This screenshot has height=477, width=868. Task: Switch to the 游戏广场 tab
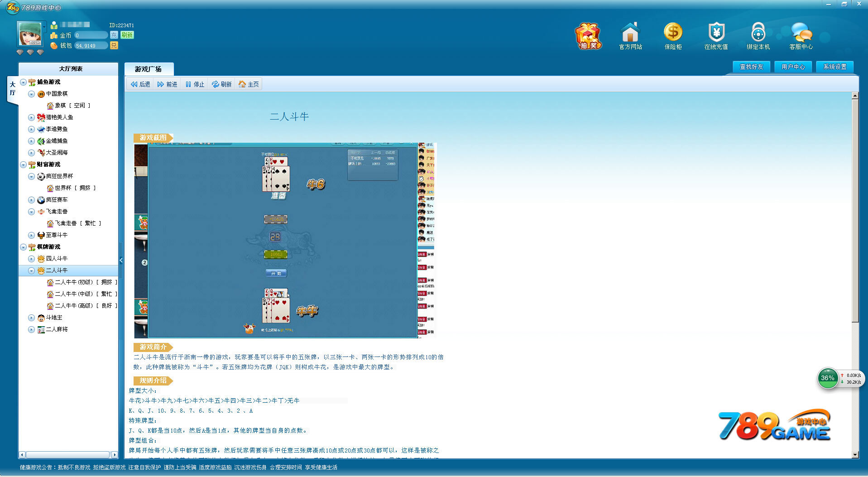point(149,69)
